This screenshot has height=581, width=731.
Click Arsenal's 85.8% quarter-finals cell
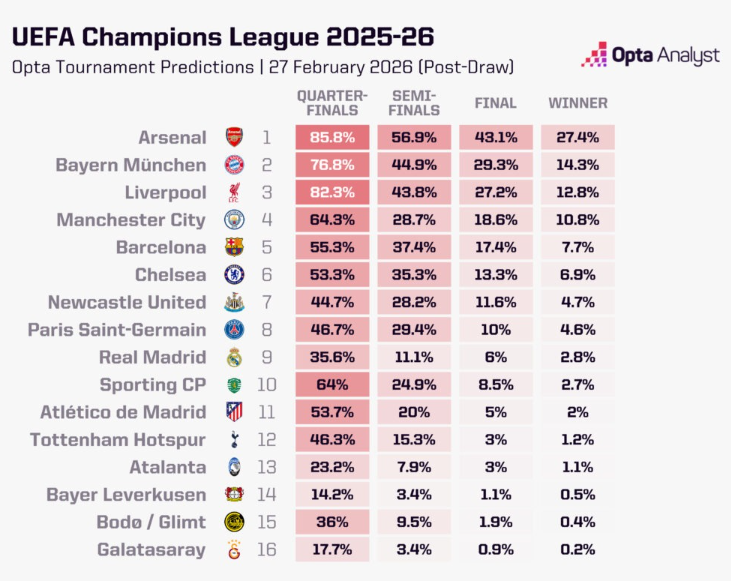[333, 137]
